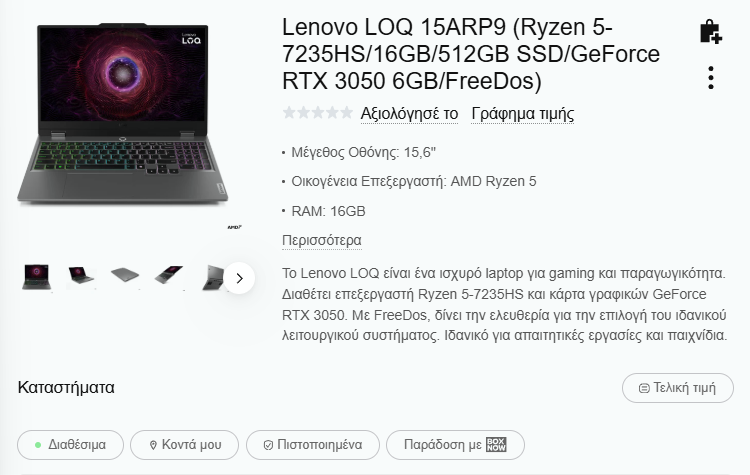Click the next thumbnail arrow
The width and height of the screenshot is (750, 475).
239,278
